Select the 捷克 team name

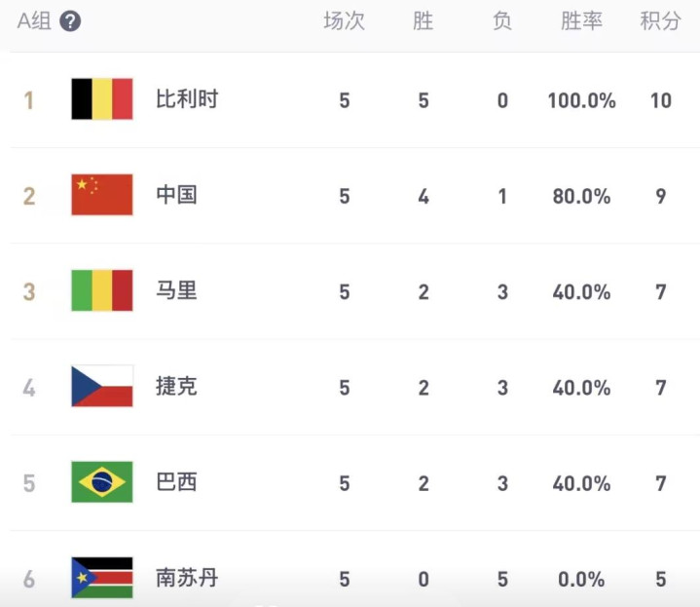(176, 386)
